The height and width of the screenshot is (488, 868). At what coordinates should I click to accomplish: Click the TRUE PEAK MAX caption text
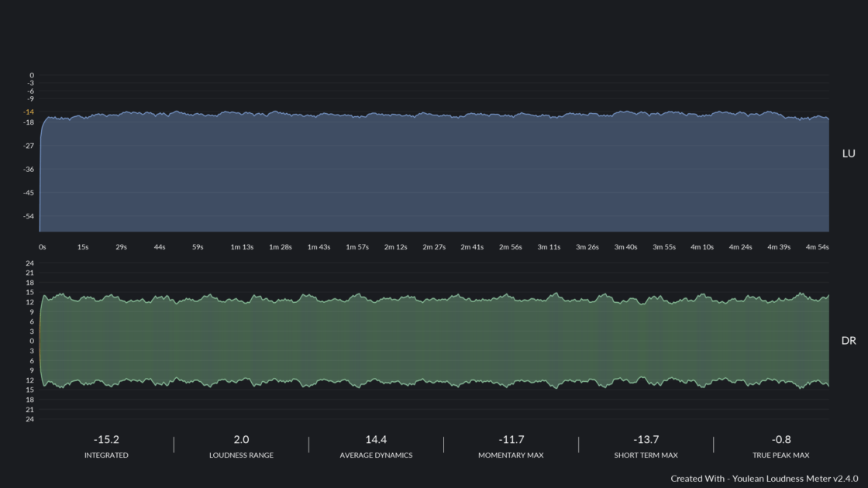click(780, 455)
